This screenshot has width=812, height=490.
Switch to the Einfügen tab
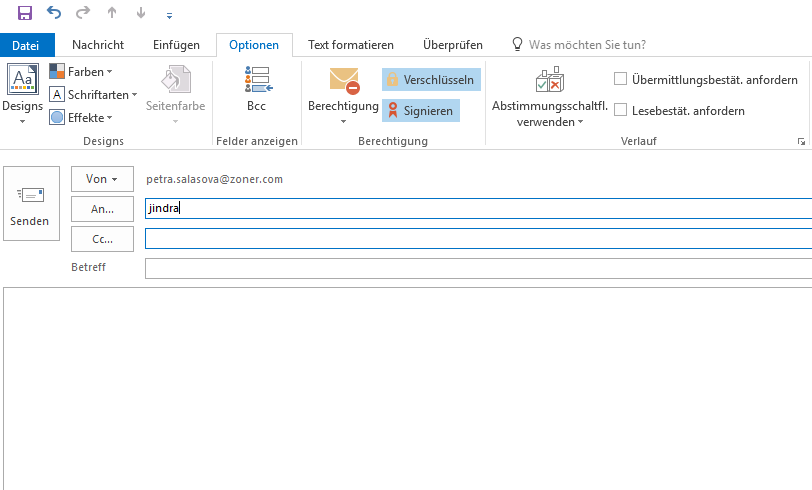click(x=176, y=45)
